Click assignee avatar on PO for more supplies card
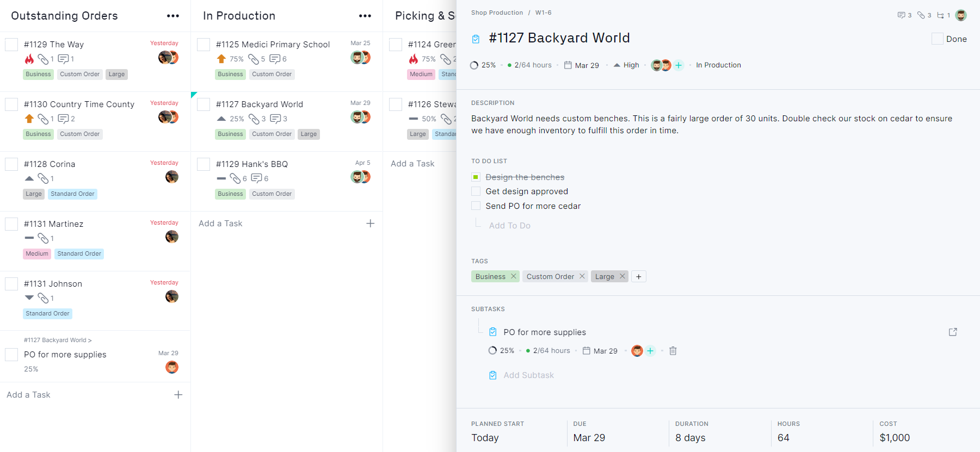 coord(172,367)
